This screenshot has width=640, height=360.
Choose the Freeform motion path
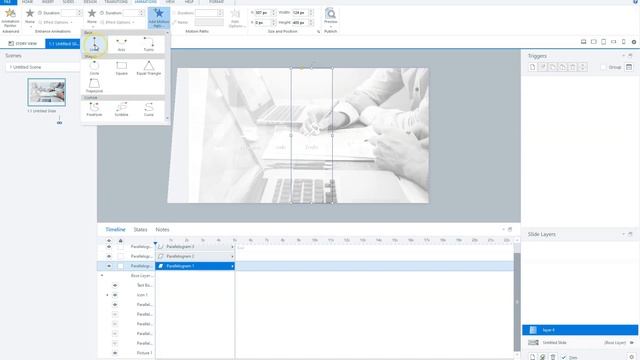coord(94,109)
